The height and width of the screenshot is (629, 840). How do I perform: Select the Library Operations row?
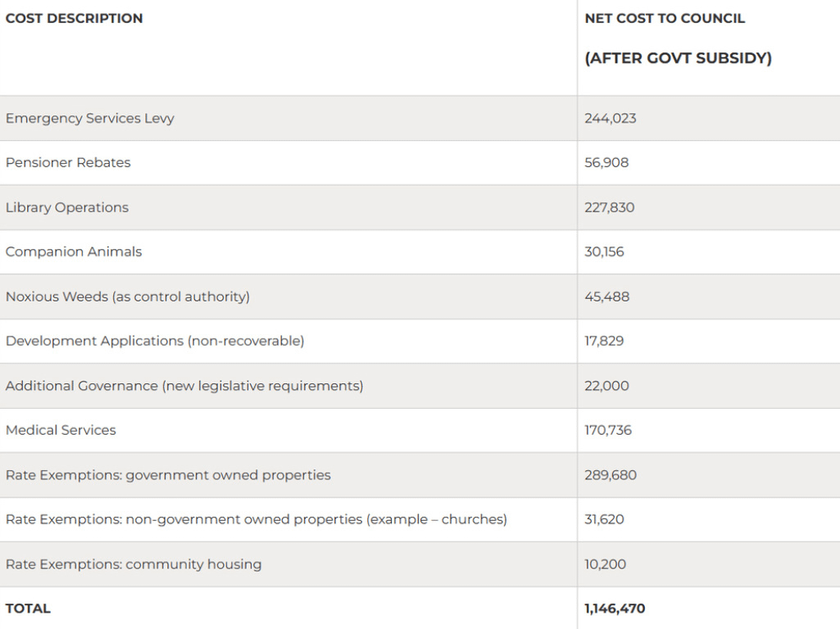pyautogui.click(x=420, y=208)
